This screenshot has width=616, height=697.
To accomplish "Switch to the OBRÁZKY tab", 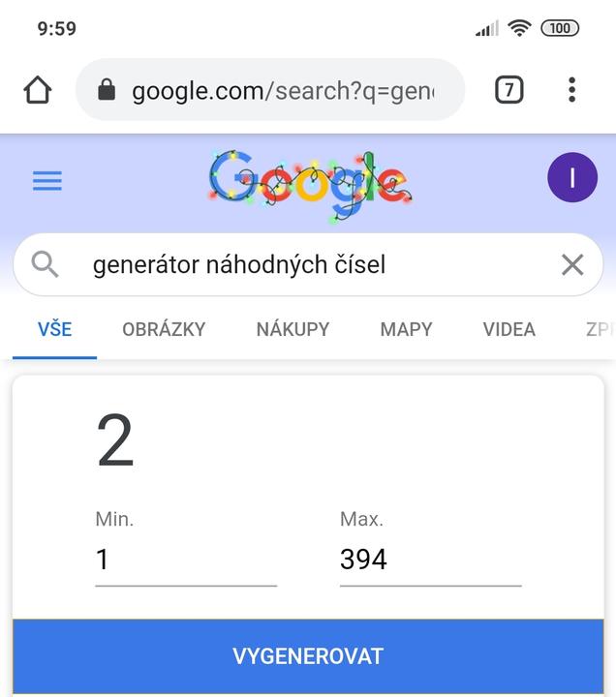I will click(x=164, y=329).
